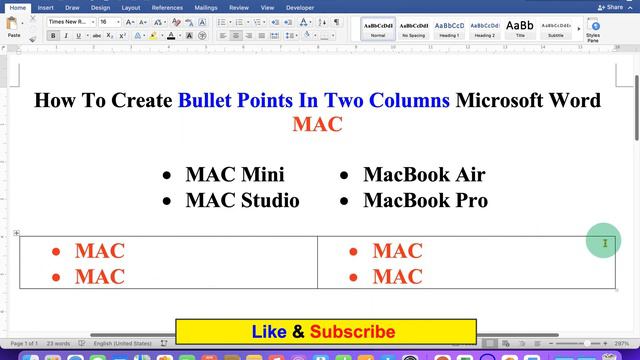This screenshot has width=640, height=360.
Task: Click the table move handle icon
Action: coord(16,233)
